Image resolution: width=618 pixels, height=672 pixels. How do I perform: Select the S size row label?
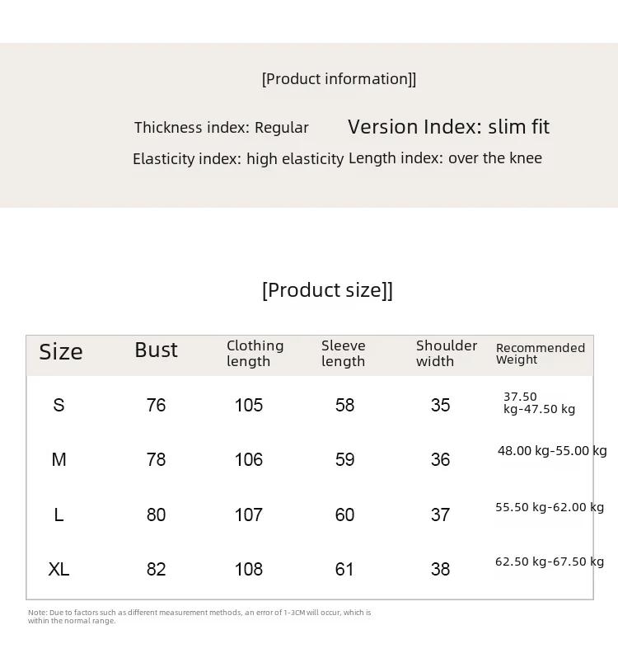[59, 405]
